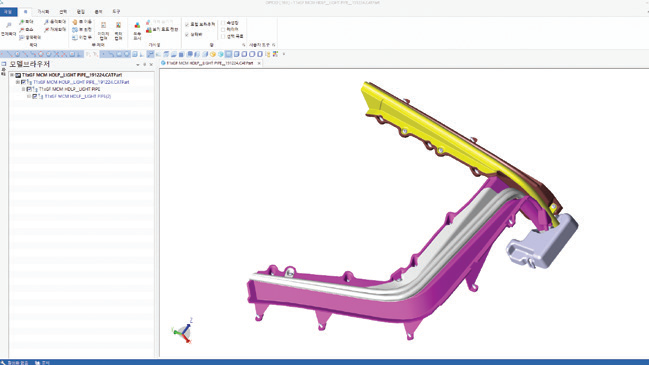Click the yellow shaded sphere toolbar icon
The width and height of the screenshot is (649, 365).
tap(213, 54)
